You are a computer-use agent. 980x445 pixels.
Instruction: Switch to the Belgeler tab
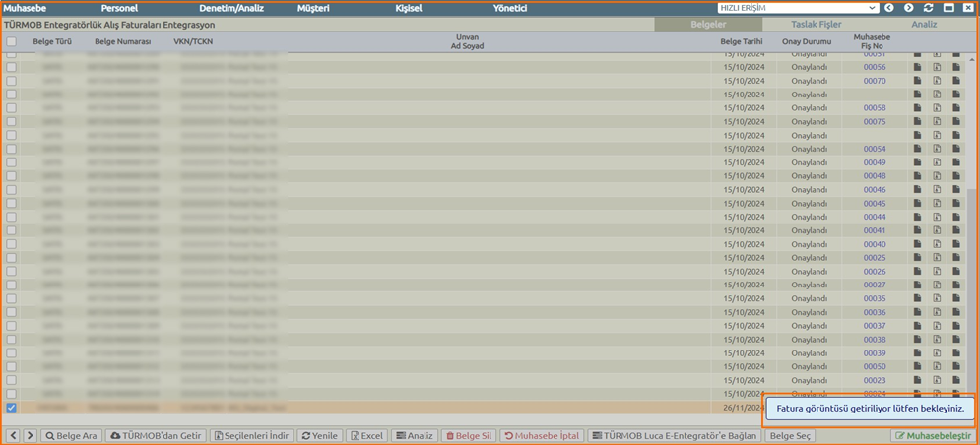(708, 25)
